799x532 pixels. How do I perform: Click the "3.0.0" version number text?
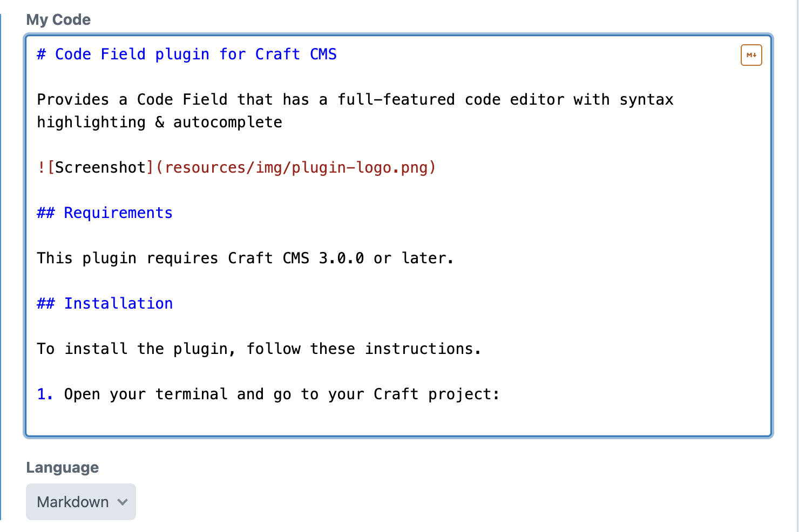point(341,258)
